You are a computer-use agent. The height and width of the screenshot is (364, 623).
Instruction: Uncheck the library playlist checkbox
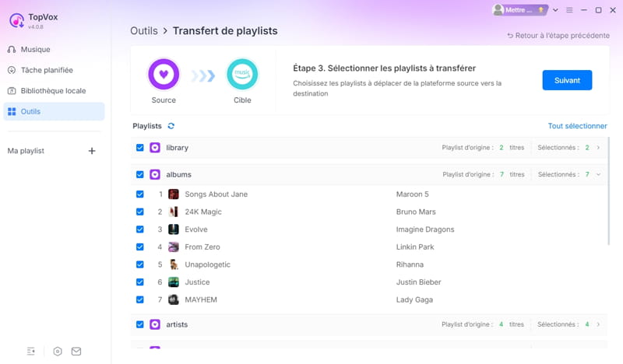pos(140,148)
